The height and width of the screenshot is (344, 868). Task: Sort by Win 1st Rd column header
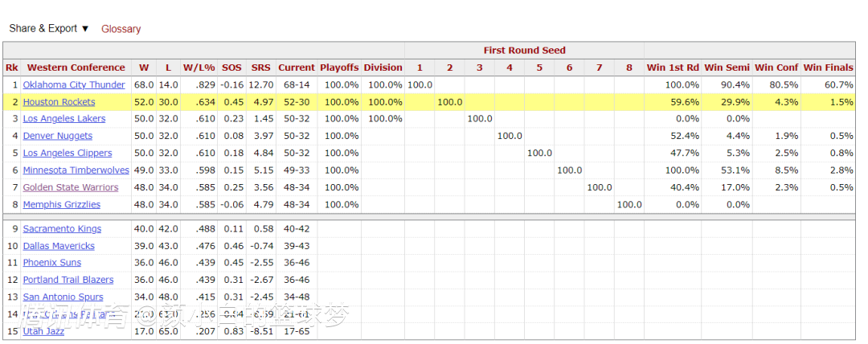pyautogui.click(x=673, y=68)
